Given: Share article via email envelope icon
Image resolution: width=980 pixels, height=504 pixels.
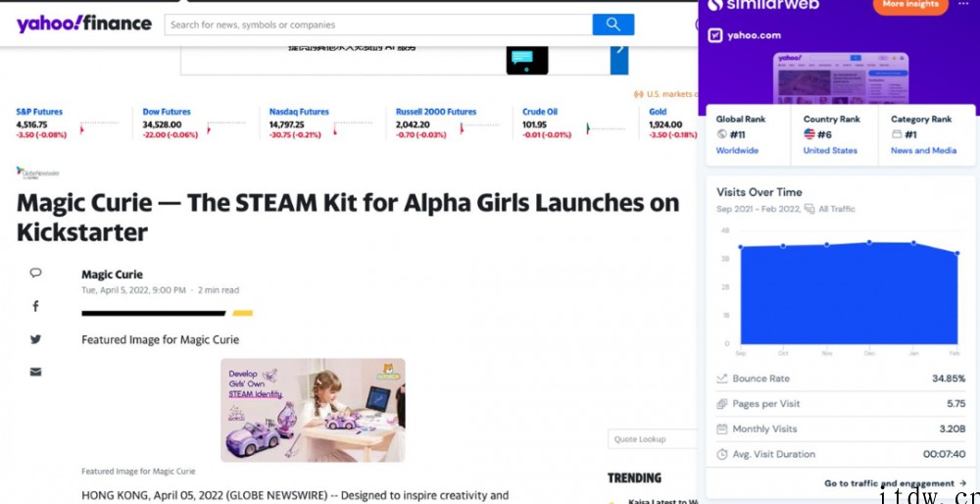Looking at the screenshot, I should coord(35,372).
